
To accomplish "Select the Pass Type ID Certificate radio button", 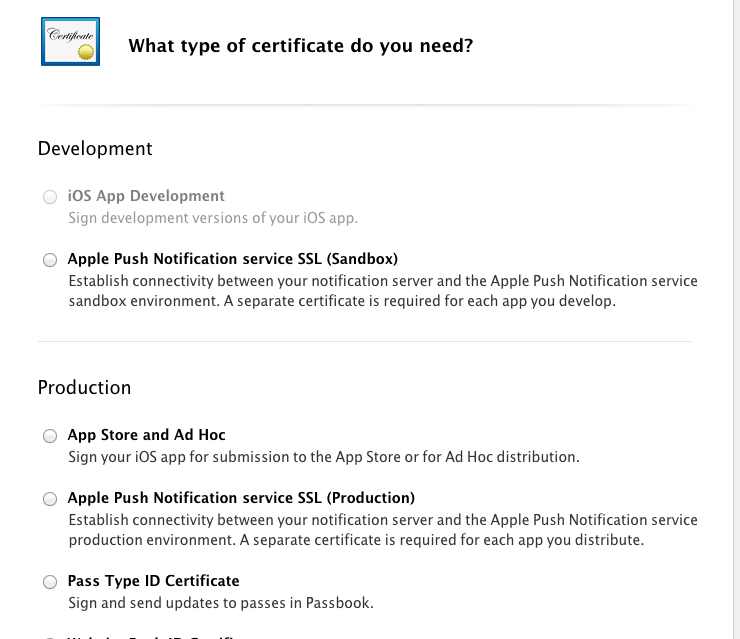I will [x=50, y=582].
